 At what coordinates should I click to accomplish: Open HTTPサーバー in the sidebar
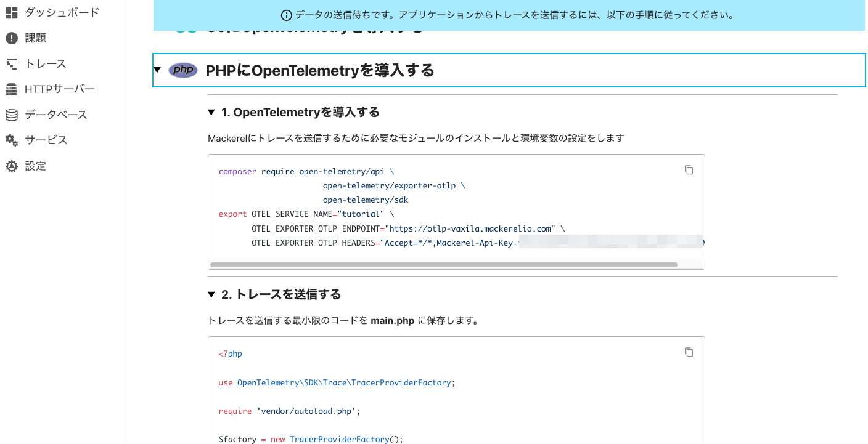click(60, 89)
